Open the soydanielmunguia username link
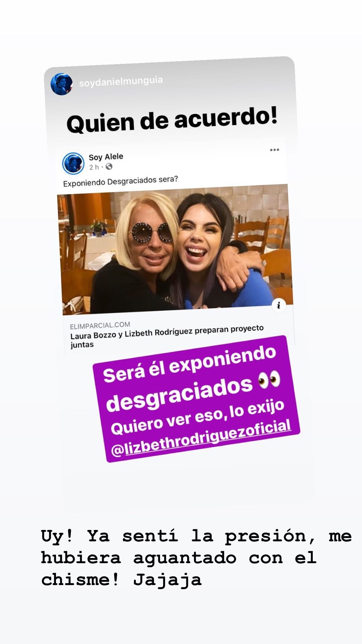362x644 pixels. (121, 81)
